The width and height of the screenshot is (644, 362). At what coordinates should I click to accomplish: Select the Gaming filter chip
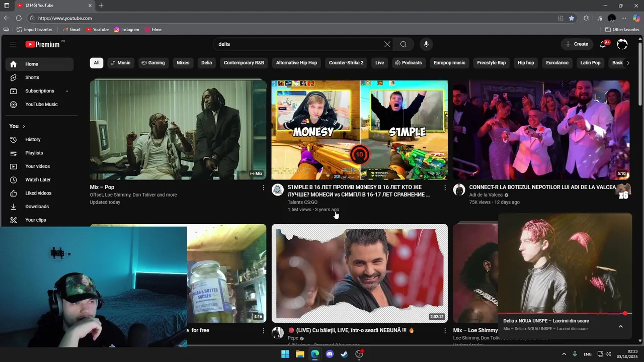(153, 63)
